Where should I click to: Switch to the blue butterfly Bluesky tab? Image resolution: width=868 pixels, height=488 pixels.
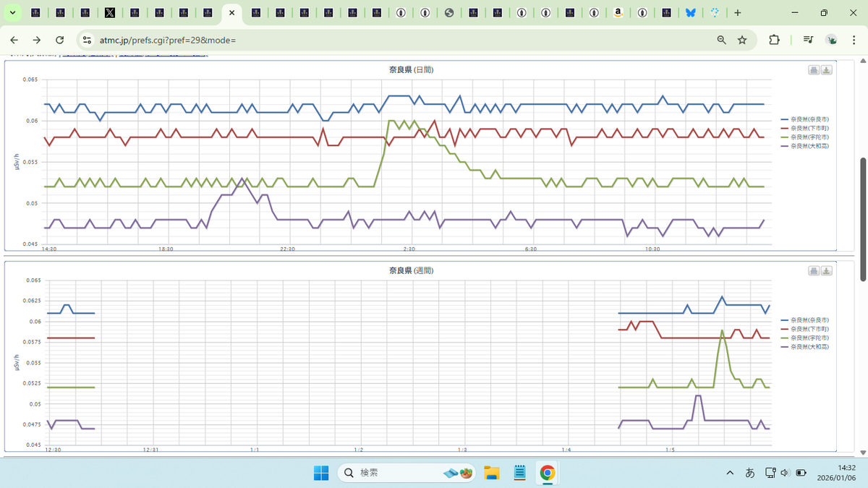(691, 13)
